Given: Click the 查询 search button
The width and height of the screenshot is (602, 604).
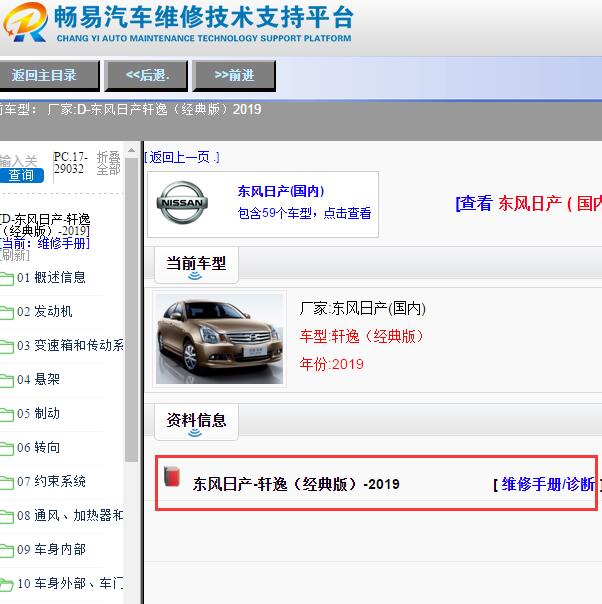Looking at the screenshot, I should tap(22, 176).
